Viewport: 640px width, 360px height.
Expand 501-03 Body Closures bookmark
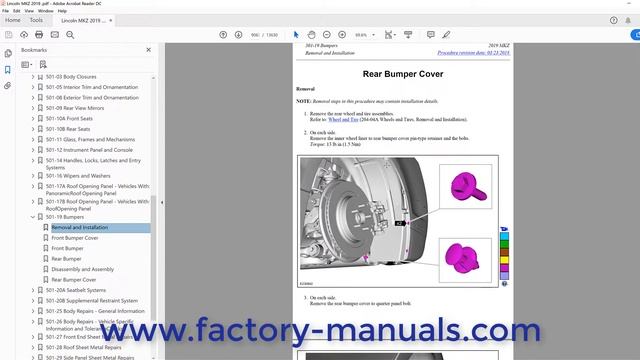[x=33, y=77]
